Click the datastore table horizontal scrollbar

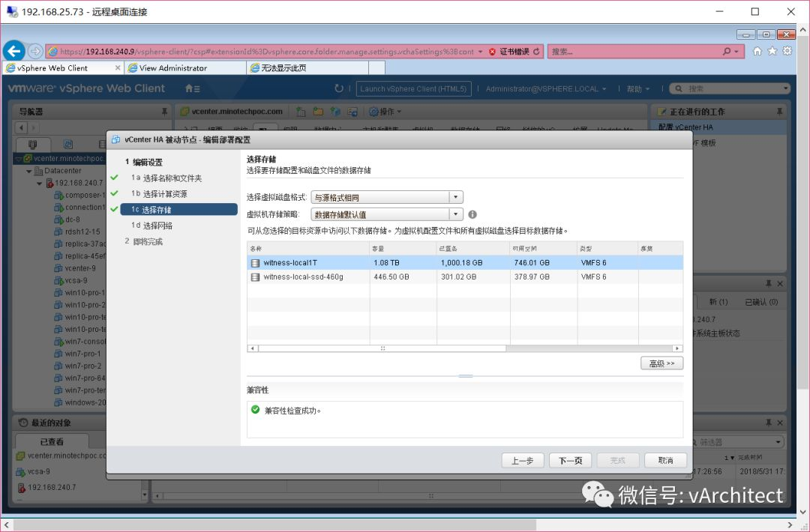(382, 348)
